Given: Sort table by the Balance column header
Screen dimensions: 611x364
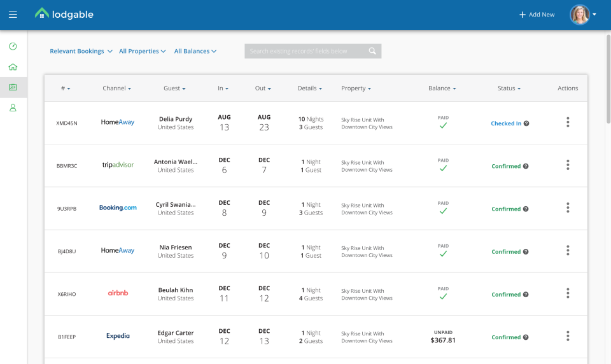Looking at the screenshot, I should 442,88.
